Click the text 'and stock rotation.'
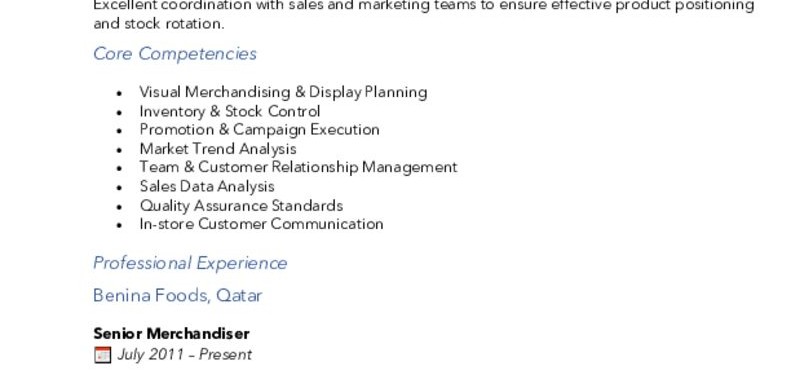Screen dimensions: 791x370 click(x=159, y=24)
